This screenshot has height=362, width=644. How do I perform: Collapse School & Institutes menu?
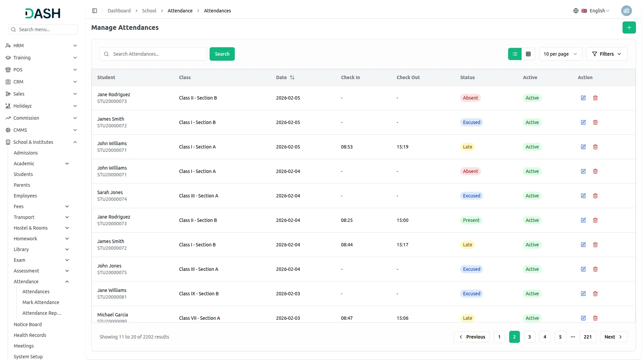point(41,142)
